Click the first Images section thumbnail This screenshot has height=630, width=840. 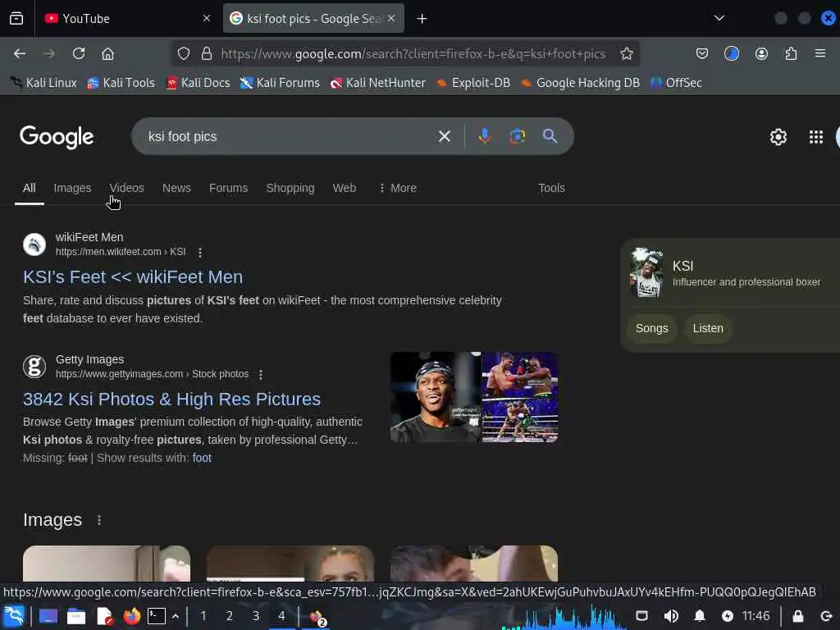click(x=107, y=563)
